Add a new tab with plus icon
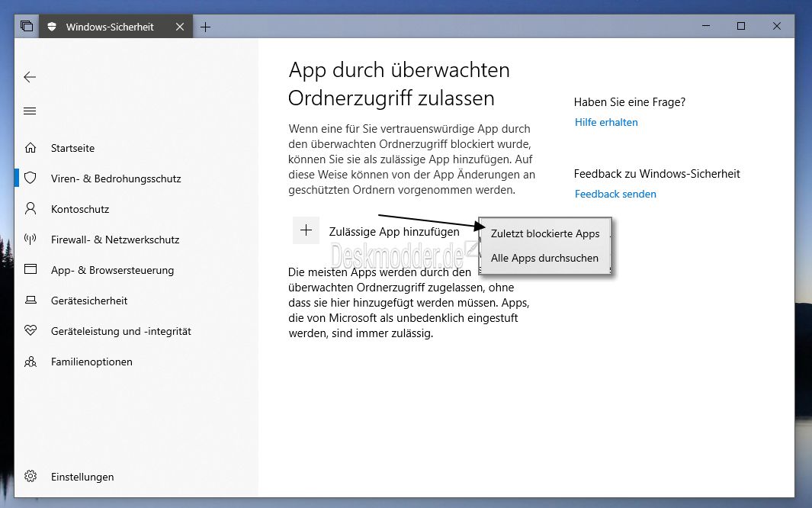This screenshot has height=508, width=812. [x=206, y=27]
